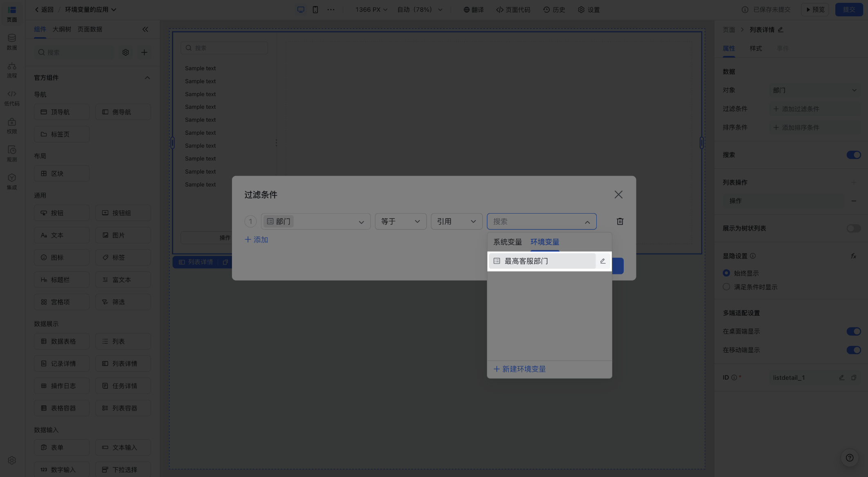The width and height of the screenshot is (868, 477).
Task: Open the 引用 value type dropdown
Action: [457, 221]
